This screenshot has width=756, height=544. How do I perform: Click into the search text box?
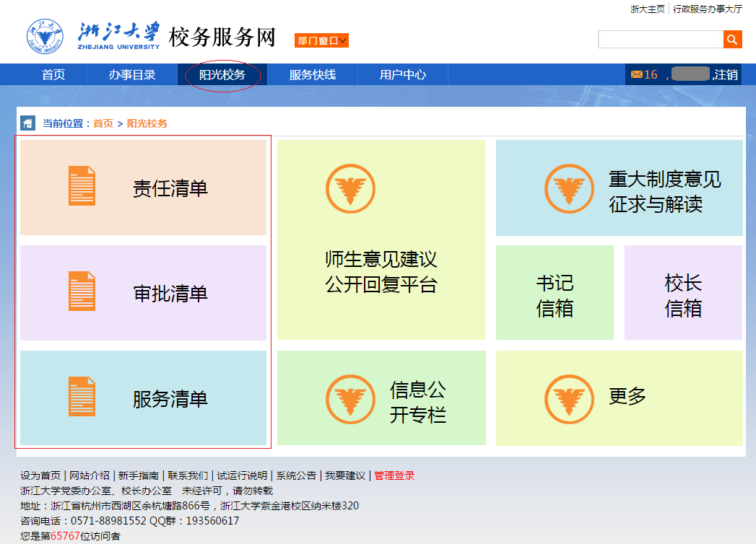click(660, 40)
